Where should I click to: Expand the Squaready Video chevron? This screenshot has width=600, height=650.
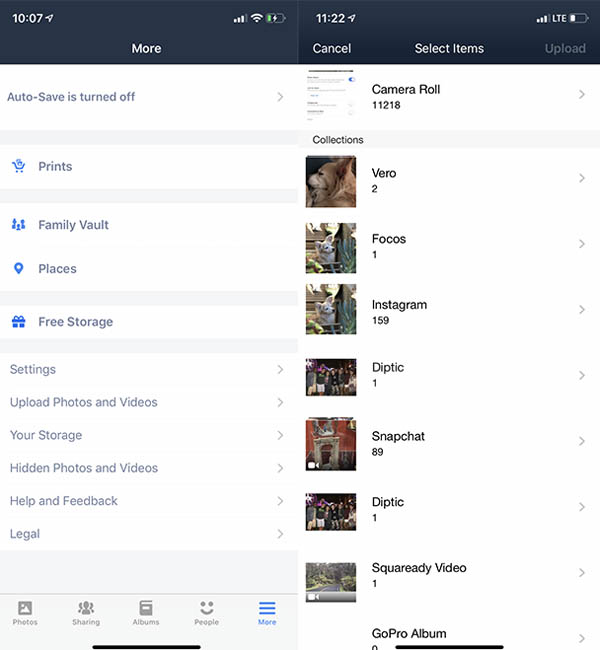pyautogui.click(x=582, y=572)
